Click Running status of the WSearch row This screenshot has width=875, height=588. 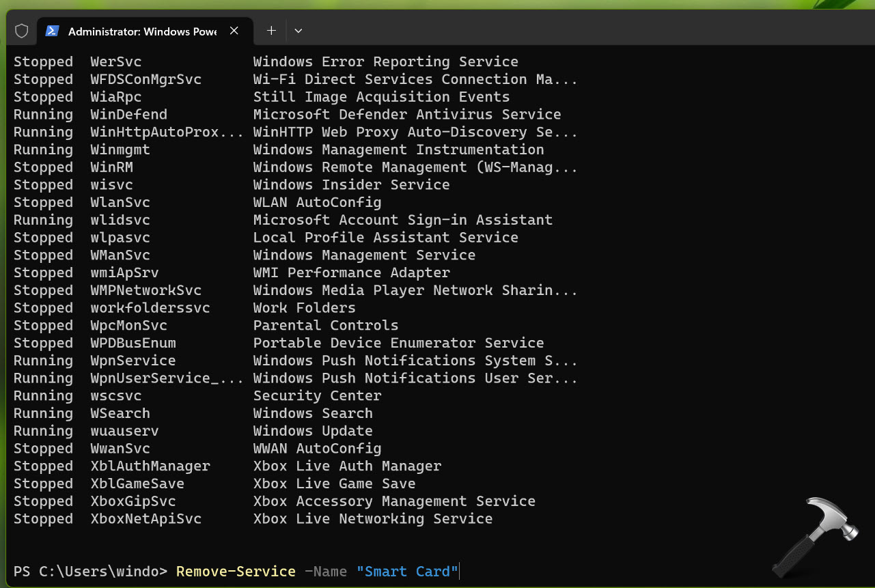(x=43, y=414)
